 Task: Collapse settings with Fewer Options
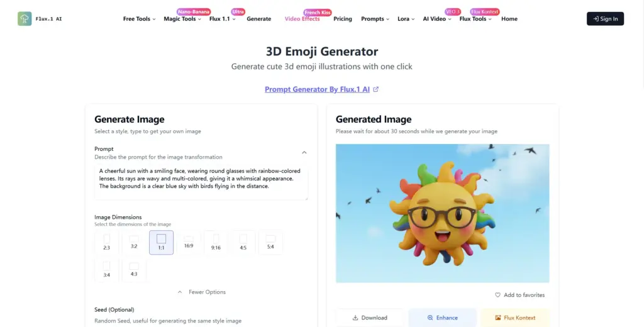pos(202,292)
